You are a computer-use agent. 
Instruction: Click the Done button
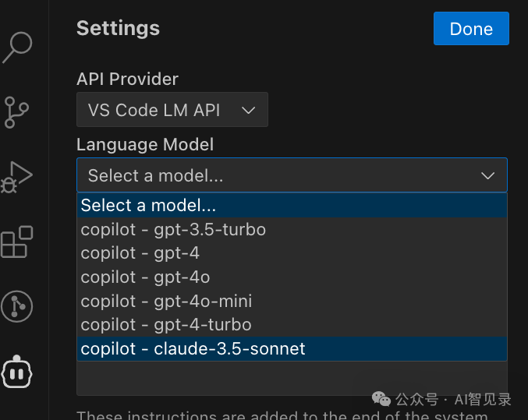click(x=471, y=29)
